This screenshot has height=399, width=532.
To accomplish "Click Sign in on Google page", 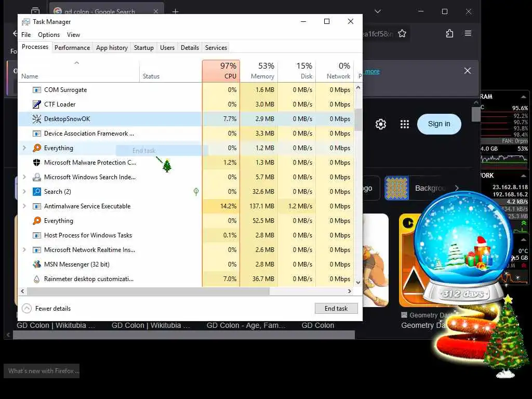I will point(439,124).
